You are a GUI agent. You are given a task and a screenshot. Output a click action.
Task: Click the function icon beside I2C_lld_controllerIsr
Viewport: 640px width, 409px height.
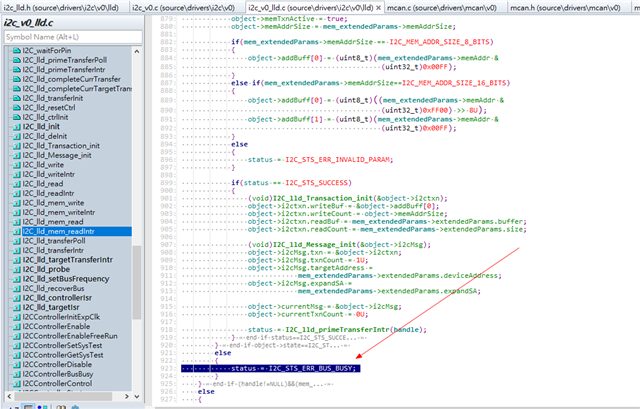click(17, 298)
